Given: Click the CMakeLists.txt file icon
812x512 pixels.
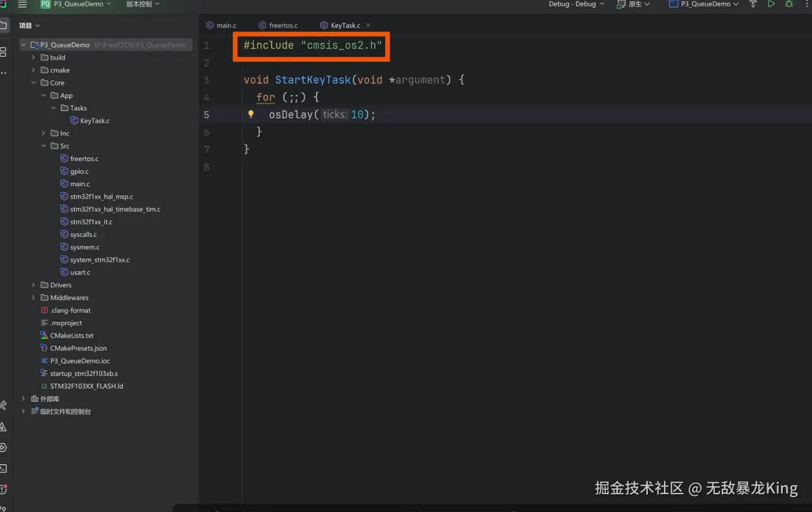Looking at the screenshot, I should coord(44,335).
